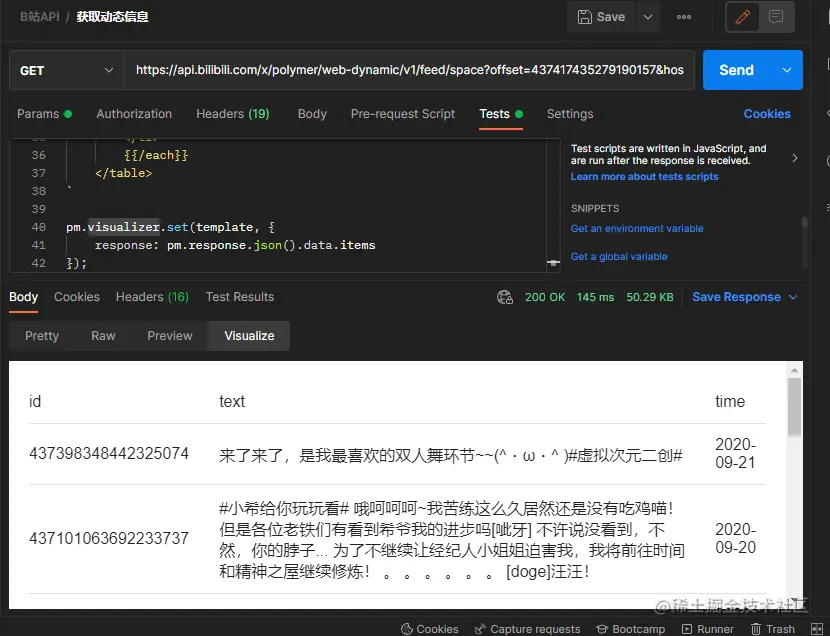Click id 437398348442325074

[109, 453]
